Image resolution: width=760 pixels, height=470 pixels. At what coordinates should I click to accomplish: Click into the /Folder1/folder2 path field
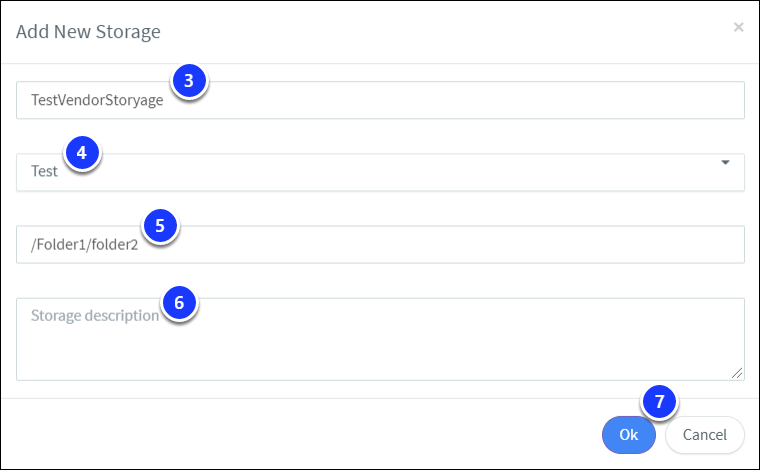[380, 244]
